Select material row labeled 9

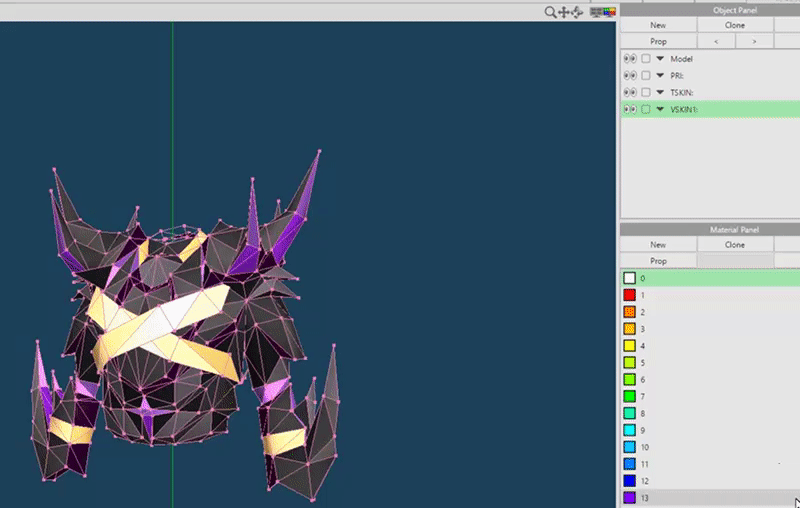point(710,430)
